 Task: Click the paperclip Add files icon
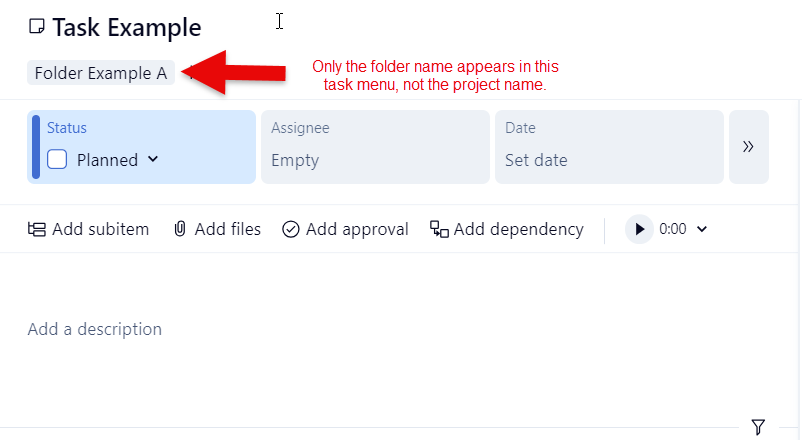pyautogui.click(x=180, y=229)
